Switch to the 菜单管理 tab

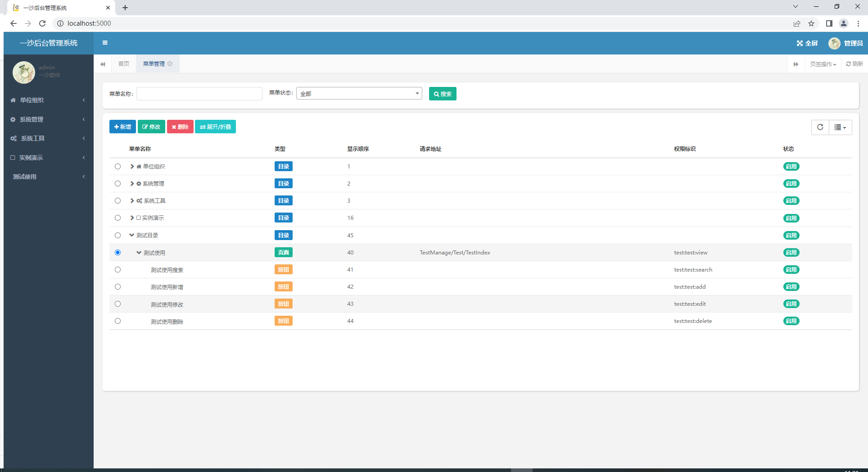coord(154,64)
